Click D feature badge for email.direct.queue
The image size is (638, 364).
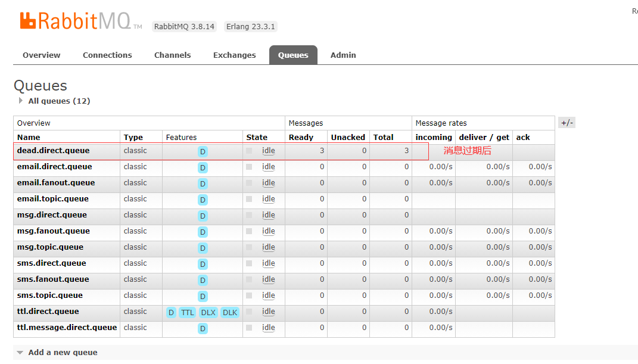[203, 167]
